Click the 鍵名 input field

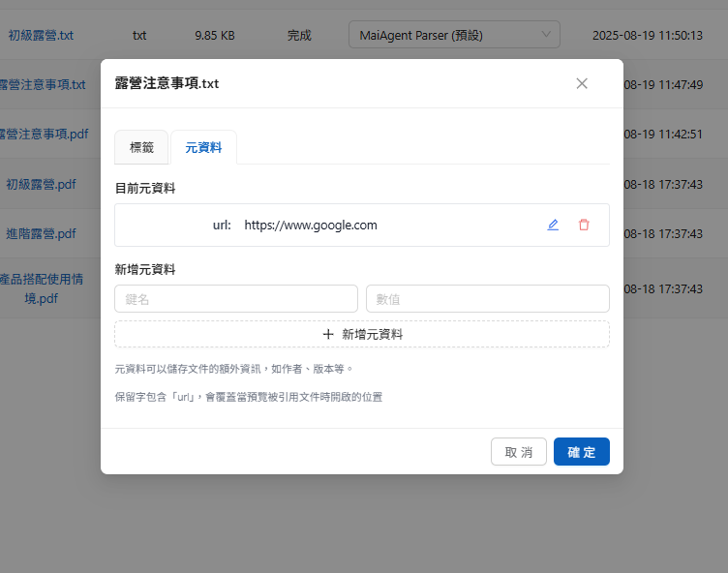236,298
